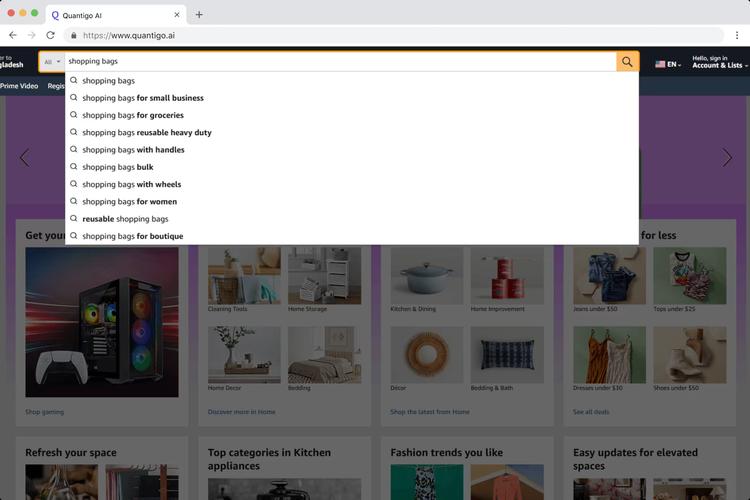Select 'shopping bags for women' suggestion

click(x=352, y=201)
